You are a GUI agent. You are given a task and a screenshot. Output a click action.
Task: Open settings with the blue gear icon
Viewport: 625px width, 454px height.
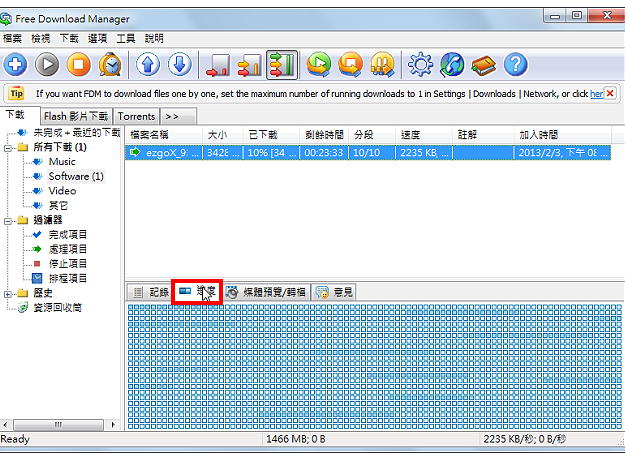point(421,64)
